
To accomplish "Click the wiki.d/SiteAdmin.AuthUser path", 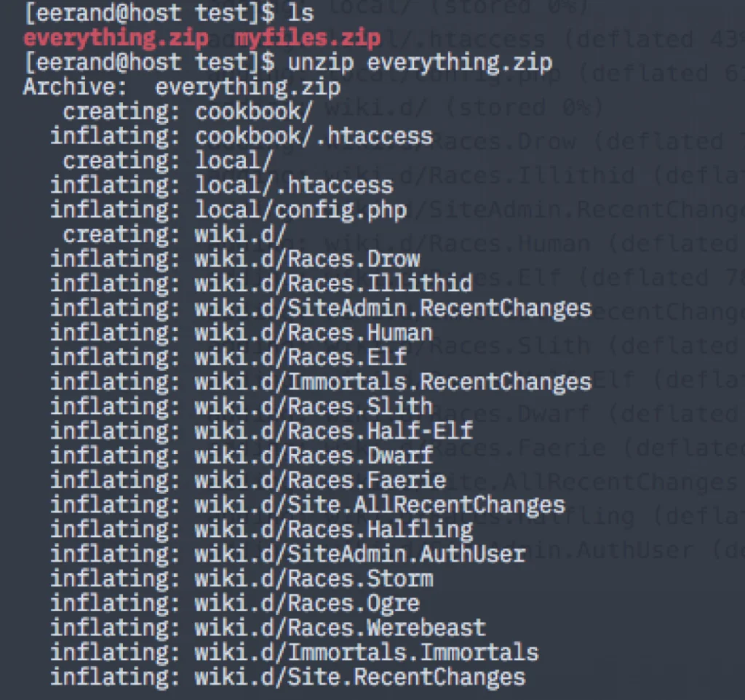I will (x=360, y=554).
